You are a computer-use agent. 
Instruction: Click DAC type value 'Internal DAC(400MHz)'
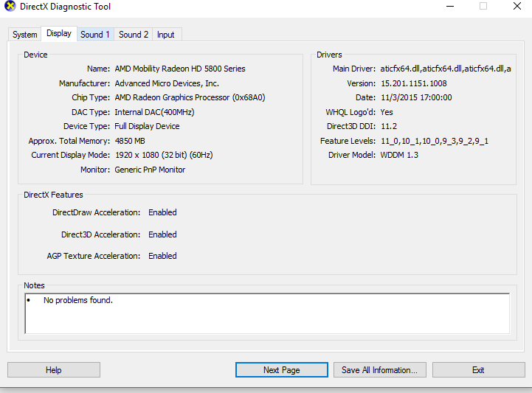pyautogui.click(x=154, y=112)
